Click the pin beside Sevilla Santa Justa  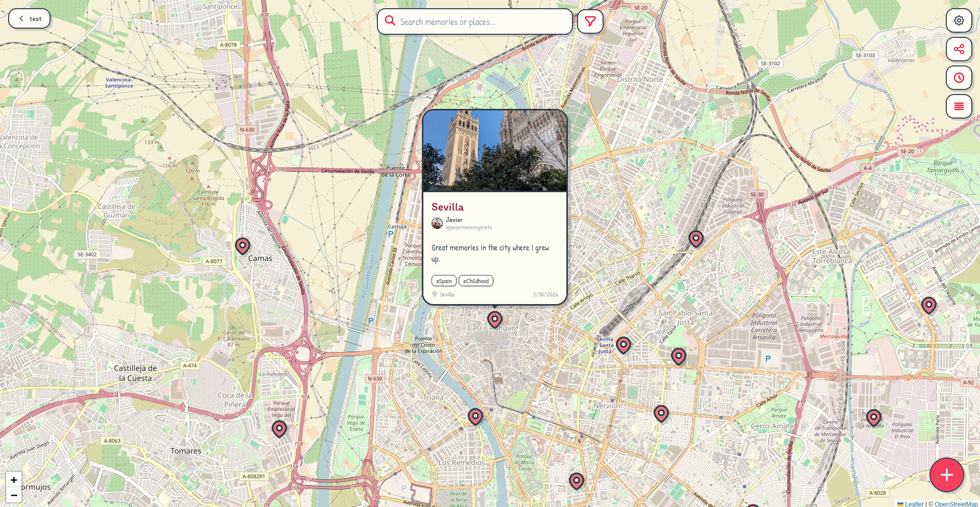point(623,345)
